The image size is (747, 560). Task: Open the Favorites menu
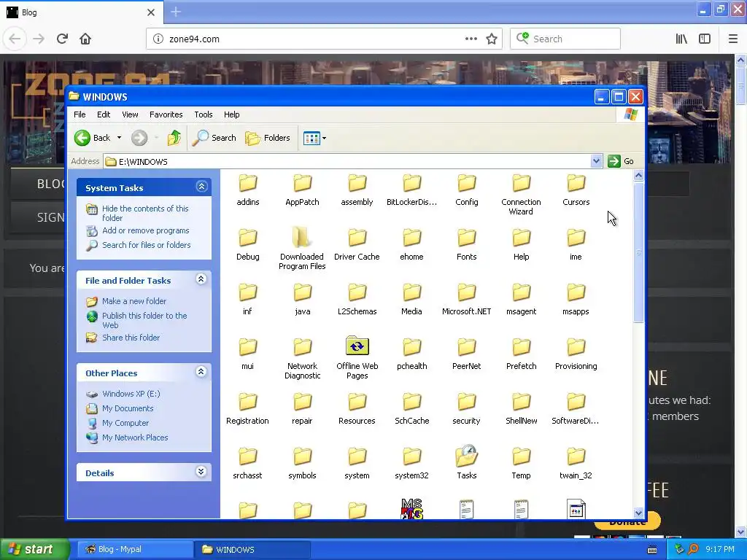166,114
